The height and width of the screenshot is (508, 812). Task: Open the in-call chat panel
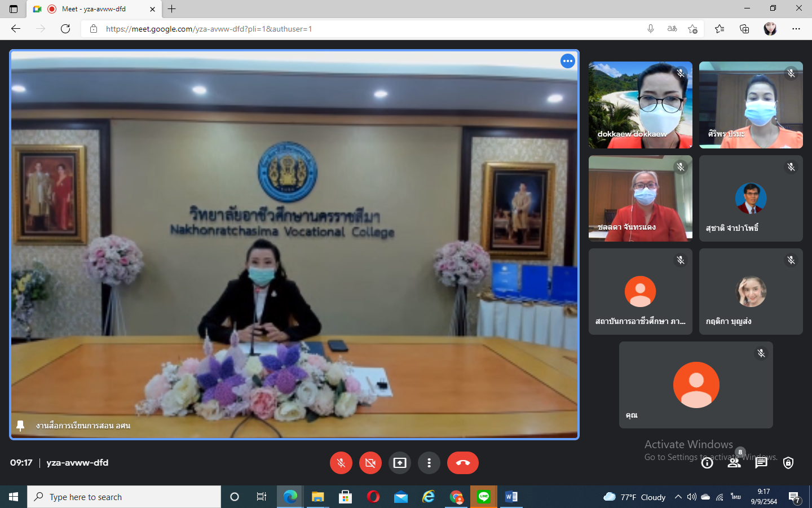[761, 463]
